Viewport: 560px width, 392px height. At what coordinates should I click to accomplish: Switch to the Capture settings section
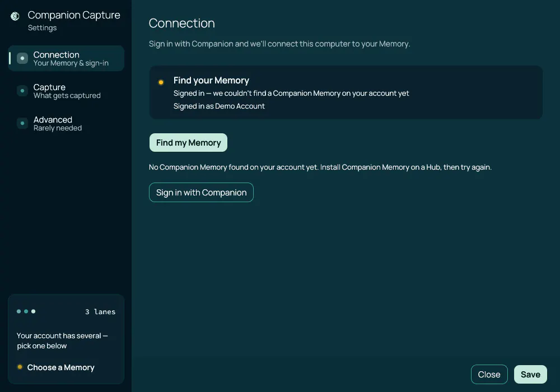pyautogui.click(x=66, y=91)
